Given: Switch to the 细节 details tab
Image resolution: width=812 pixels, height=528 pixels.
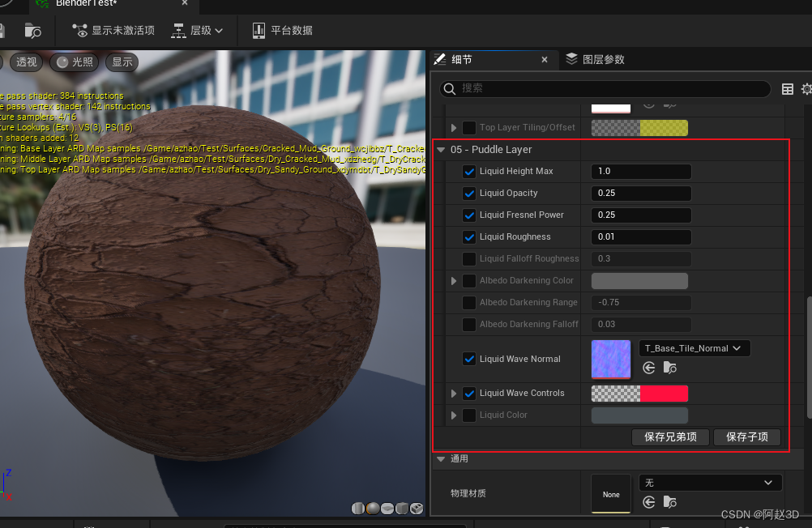Looking at the screenshot, I should pos(461,60).
